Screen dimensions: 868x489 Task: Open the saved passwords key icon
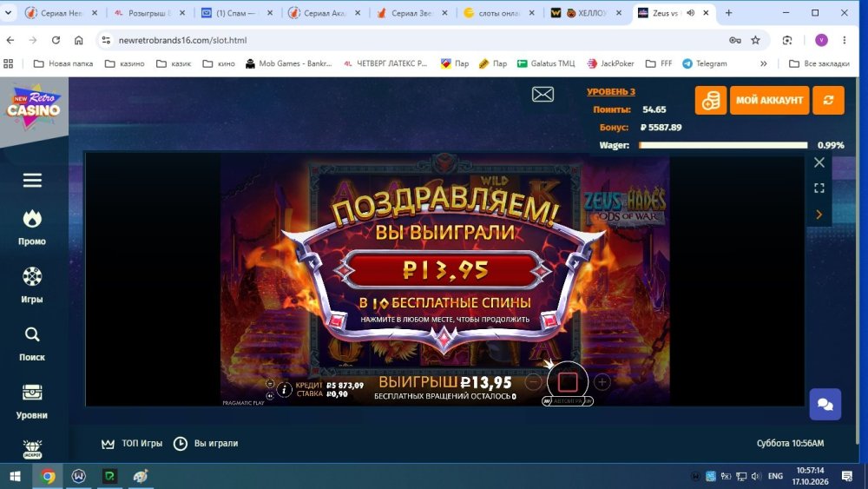tap(735, 40)
